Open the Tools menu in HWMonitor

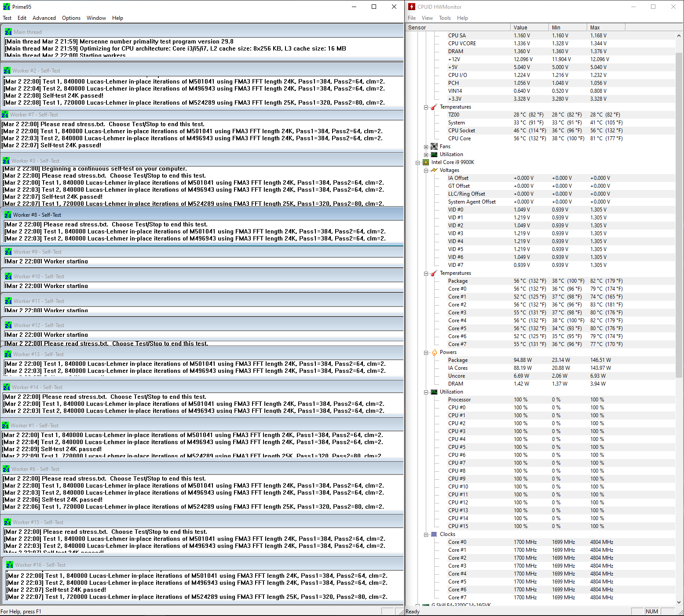(445, 18)
